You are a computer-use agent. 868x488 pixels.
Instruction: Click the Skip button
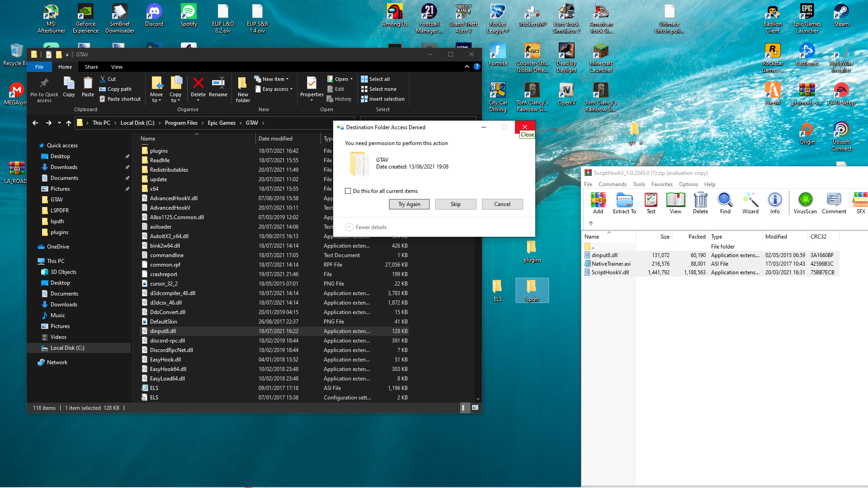pos(455,204)
